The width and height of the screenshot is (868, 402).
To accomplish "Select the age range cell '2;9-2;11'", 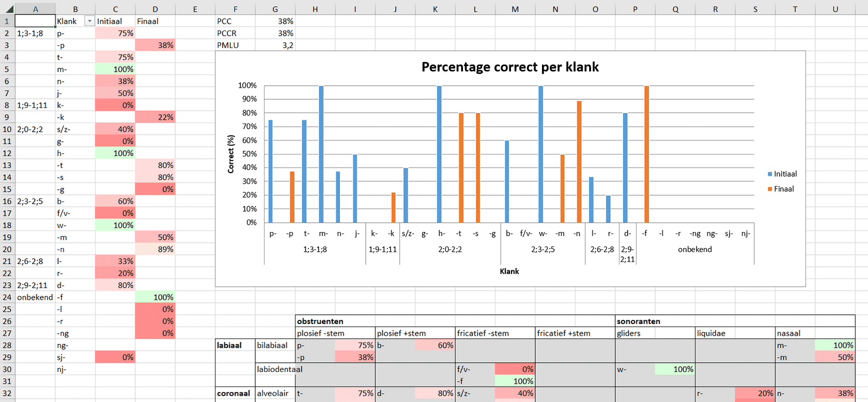I will coord(35,285).
